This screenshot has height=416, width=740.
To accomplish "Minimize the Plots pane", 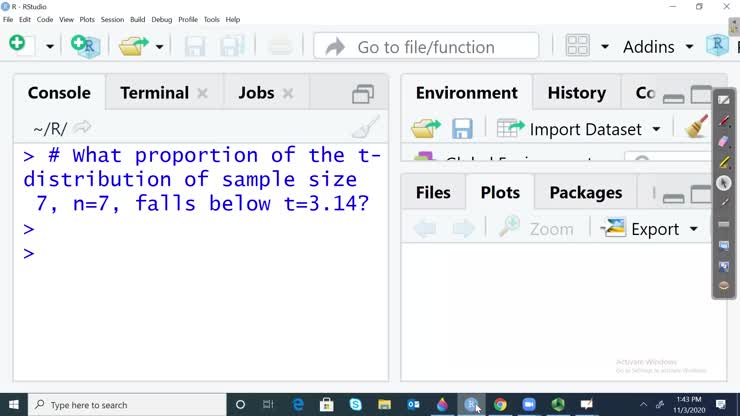I will point(673,198).
